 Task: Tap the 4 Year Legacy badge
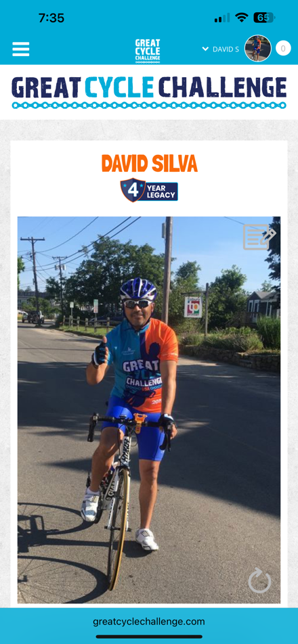pos(149,190)
